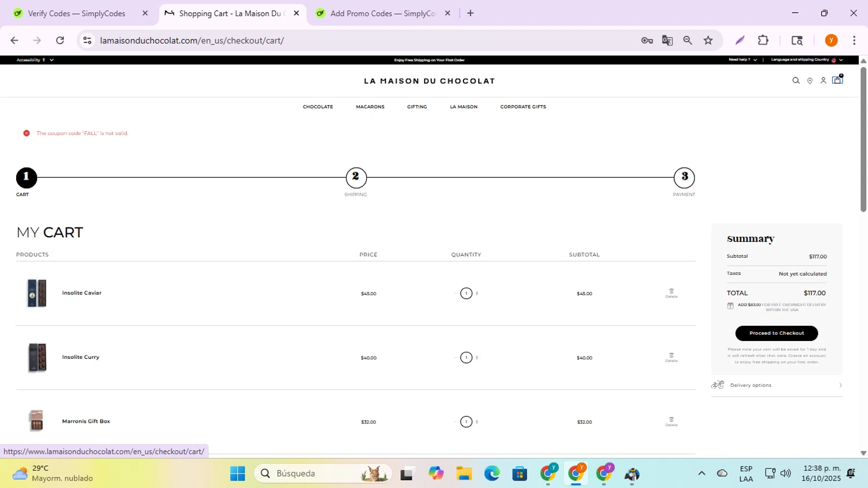Open a new browser tab
This screenshot has height=488, width=868.
[470, 13]
